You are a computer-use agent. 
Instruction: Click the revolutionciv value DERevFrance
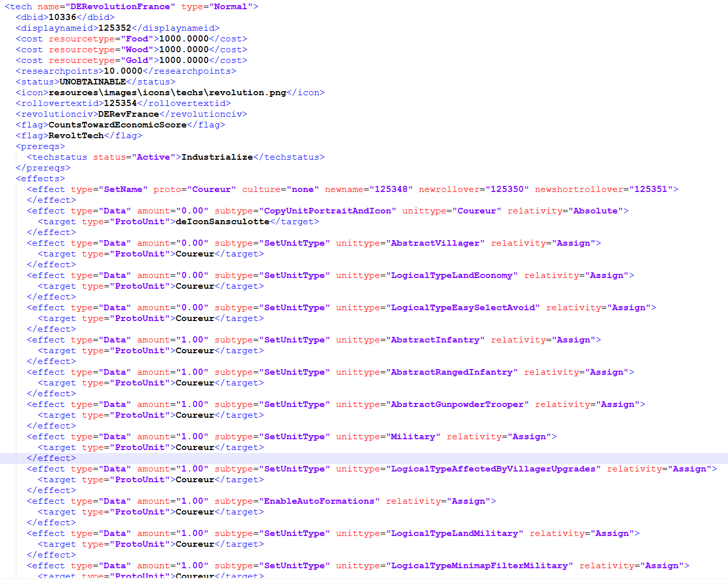[128, 114]
